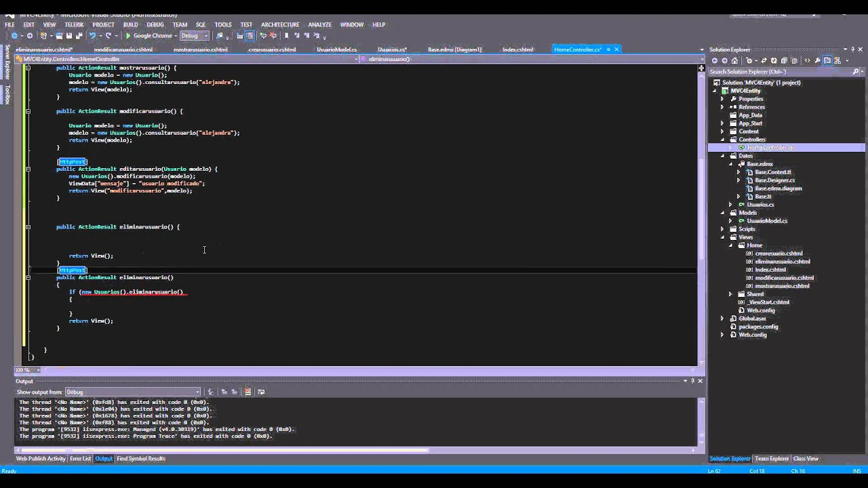Open Properties wrench icon in Solution Explorer

818,61
